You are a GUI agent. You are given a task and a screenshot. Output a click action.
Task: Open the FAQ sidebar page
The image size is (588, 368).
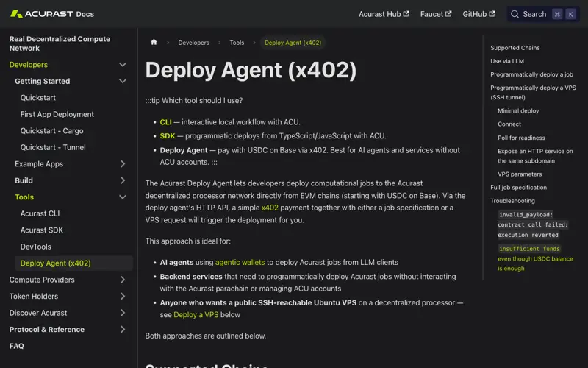[16, 346]
